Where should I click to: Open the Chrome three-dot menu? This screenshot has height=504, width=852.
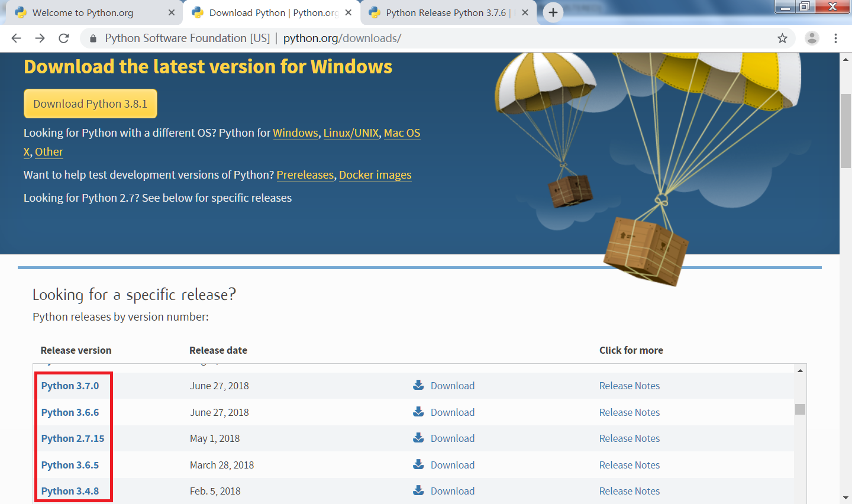[835, 38]
